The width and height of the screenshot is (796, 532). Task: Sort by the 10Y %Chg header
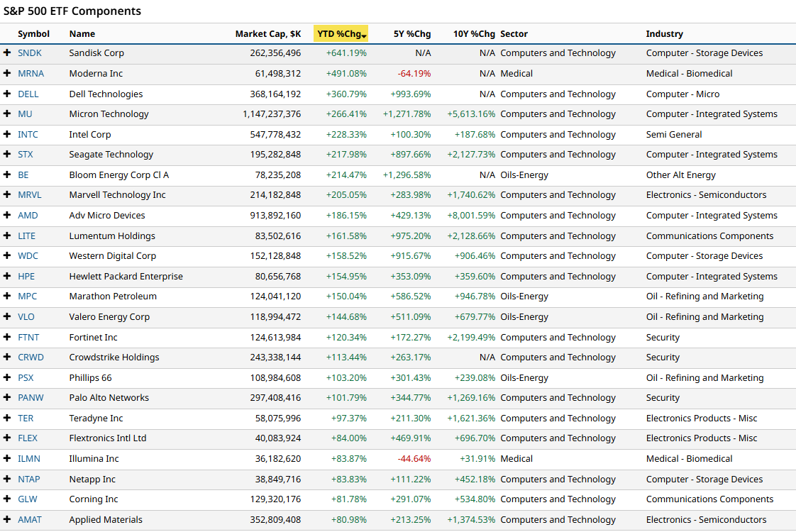point(474,33)
